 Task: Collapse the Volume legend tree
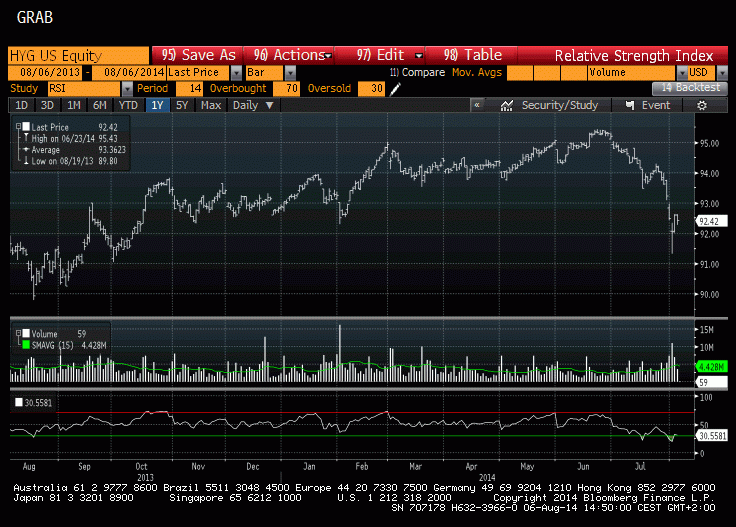[x=18, y=333]
